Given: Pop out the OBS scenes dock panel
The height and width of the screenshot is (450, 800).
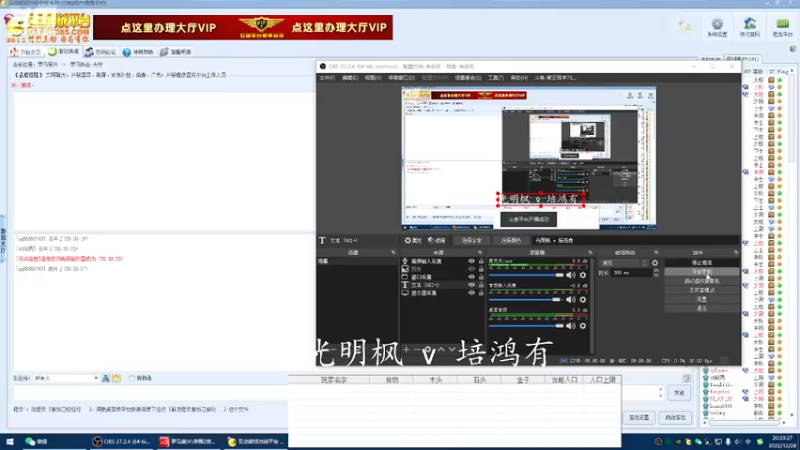Looking at the screenshot, I should tap(393, 253).
